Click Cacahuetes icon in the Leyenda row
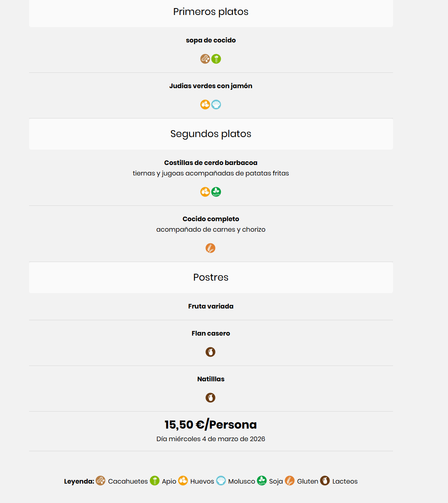 pyautogui.click(x=101, y=481)
